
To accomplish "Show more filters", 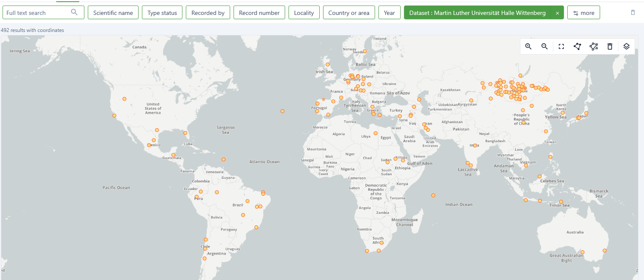I will (x=583, y=13).
